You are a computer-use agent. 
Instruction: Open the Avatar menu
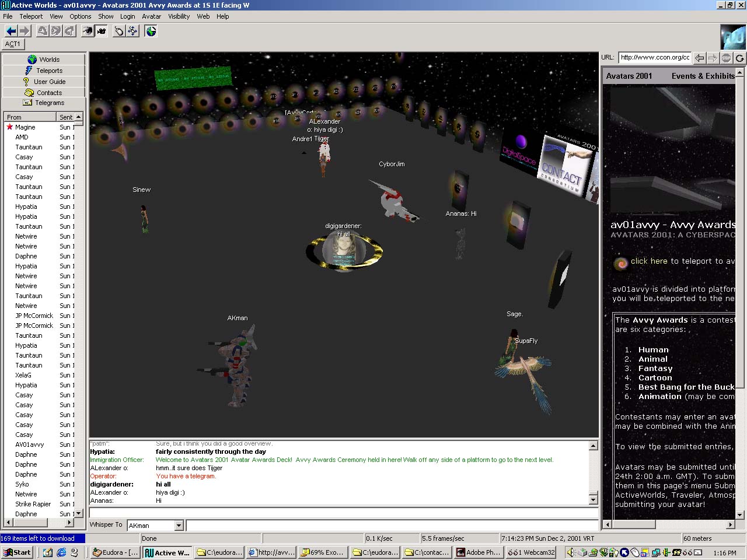151,16
